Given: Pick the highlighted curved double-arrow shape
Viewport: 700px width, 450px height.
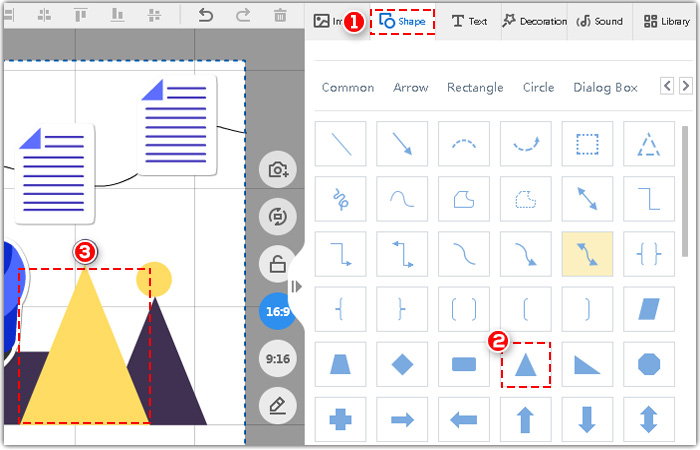Looking at the screenshot, I should pyautogui.click(x=588, y=254).
